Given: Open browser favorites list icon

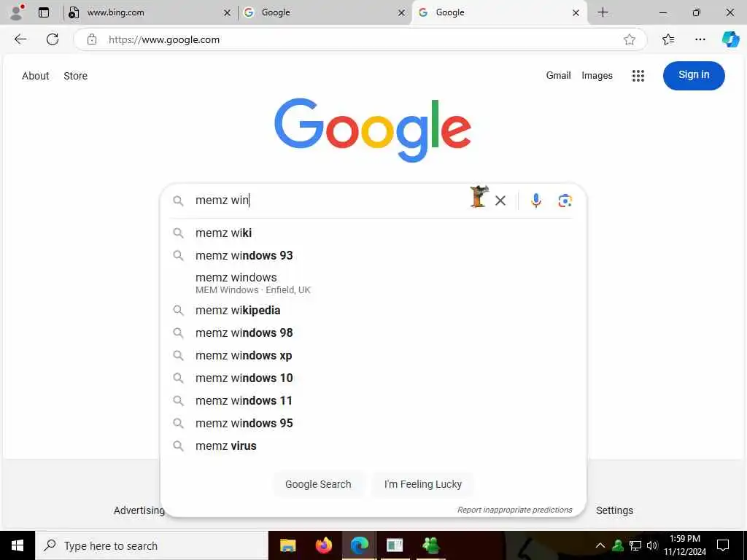Looking at the screenshot, I should coord(668,39).
